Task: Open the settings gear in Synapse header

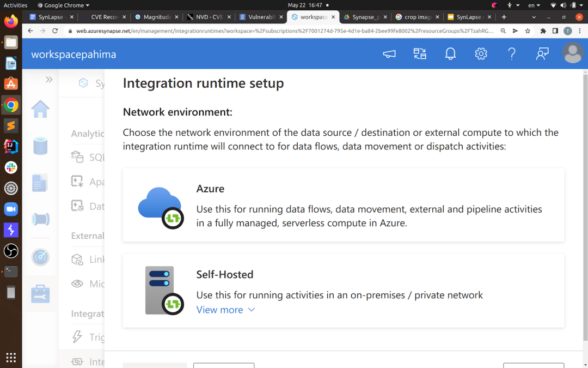Action: click(x=481, y=53)
